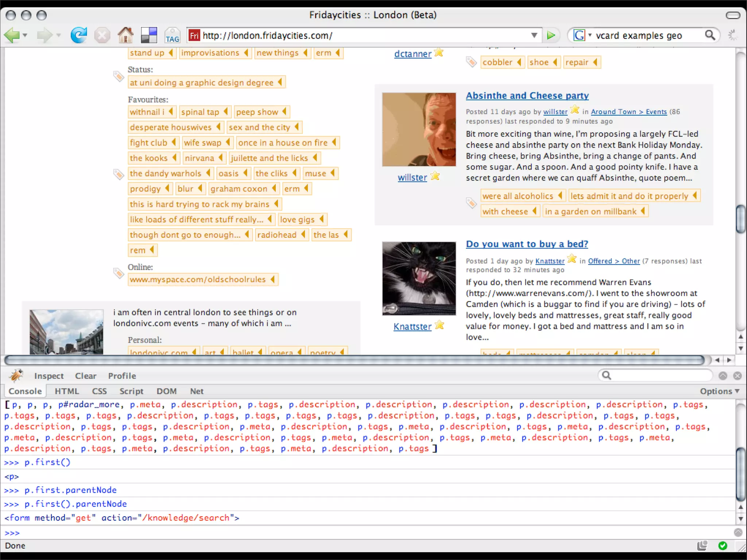Click the in a garden on millbank tag

[x=595, y=211]
